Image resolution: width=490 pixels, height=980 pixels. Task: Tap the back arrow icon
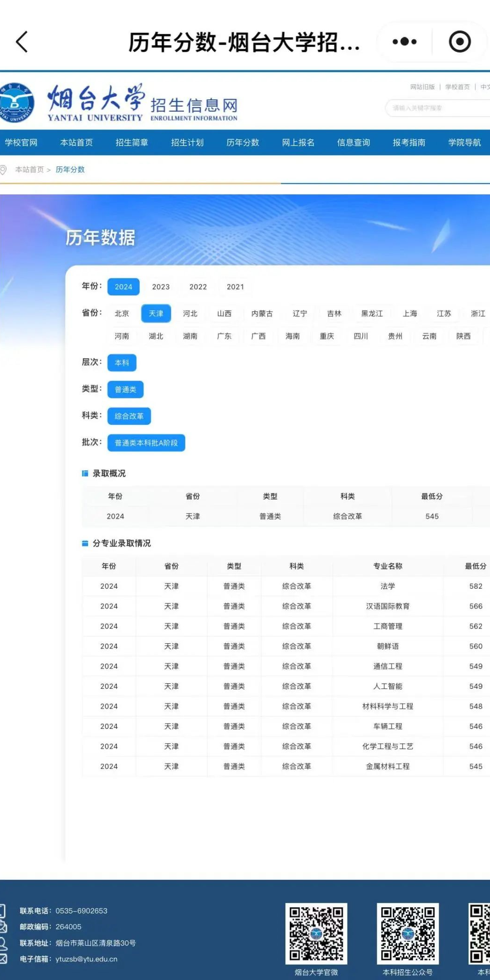(22, 42)
